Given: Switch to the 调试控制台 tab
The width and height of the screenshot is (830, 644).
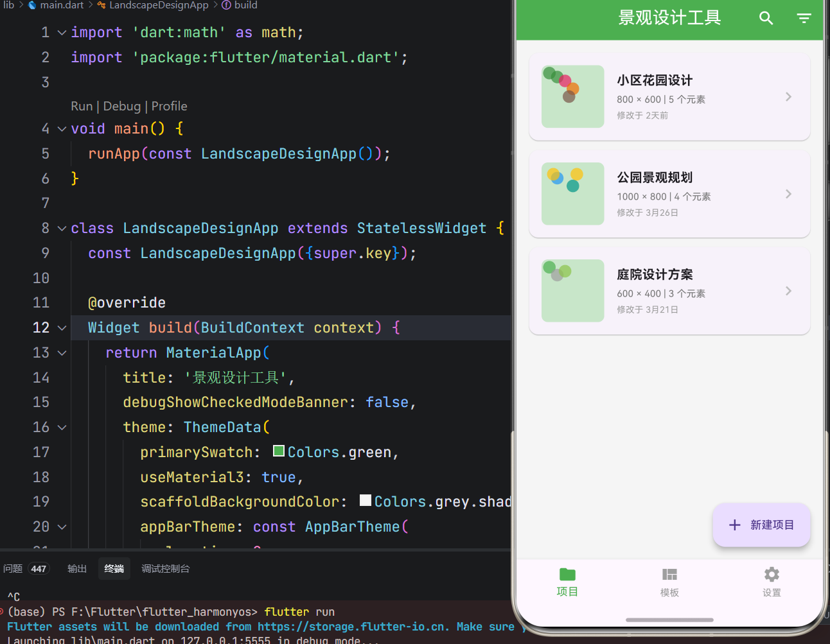Looking at the screenshot, I should tap(165, 568).
